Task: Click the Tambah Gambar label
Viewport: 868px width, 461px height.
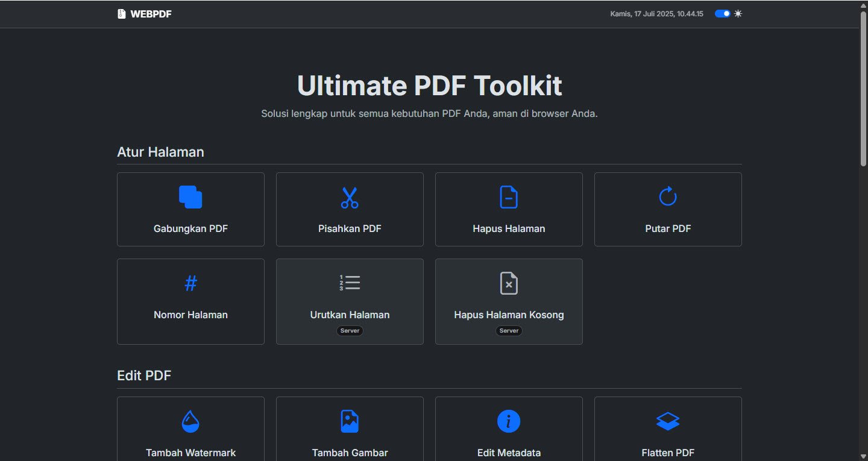Action: click(350, 453)
